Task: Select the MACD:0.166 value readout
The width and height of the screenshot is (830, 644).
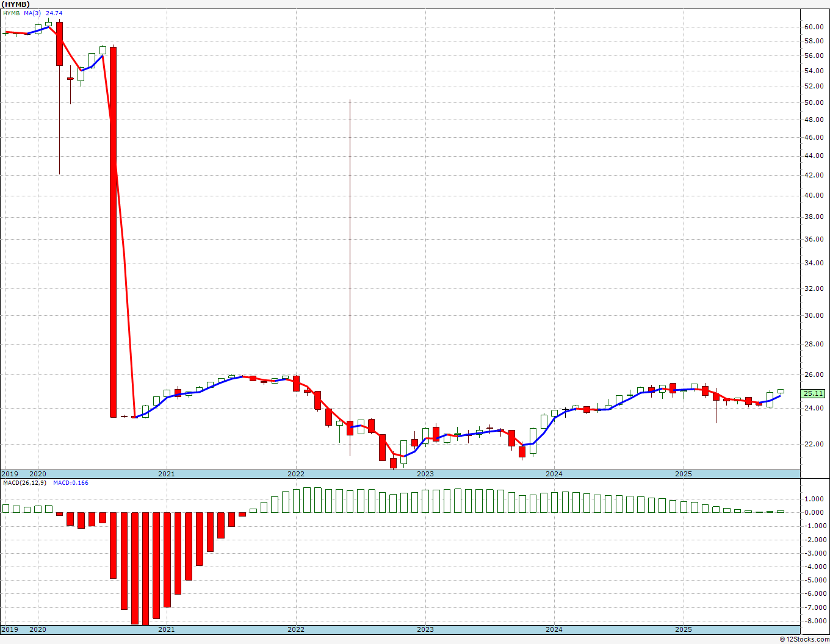Action: click(71, 483)
